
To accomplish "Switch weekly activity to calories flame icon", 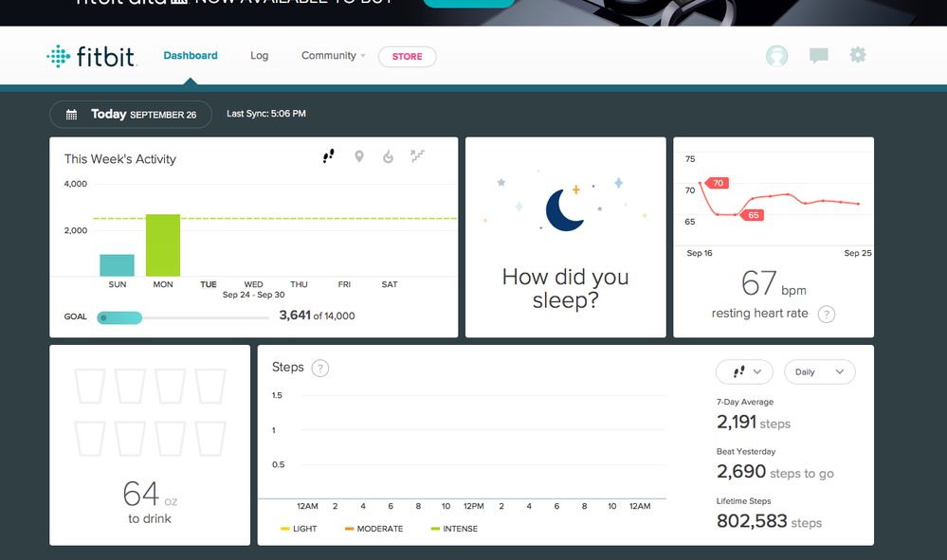I will [x=388, y=156].
